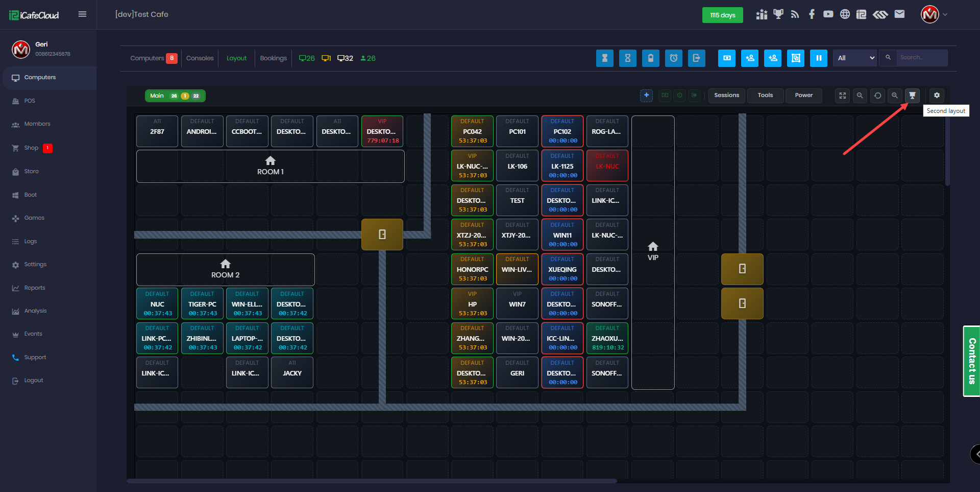Toggle fullscreen layout view icon
The height and width of the screenshot is (492, 980).
pos(843,96)
